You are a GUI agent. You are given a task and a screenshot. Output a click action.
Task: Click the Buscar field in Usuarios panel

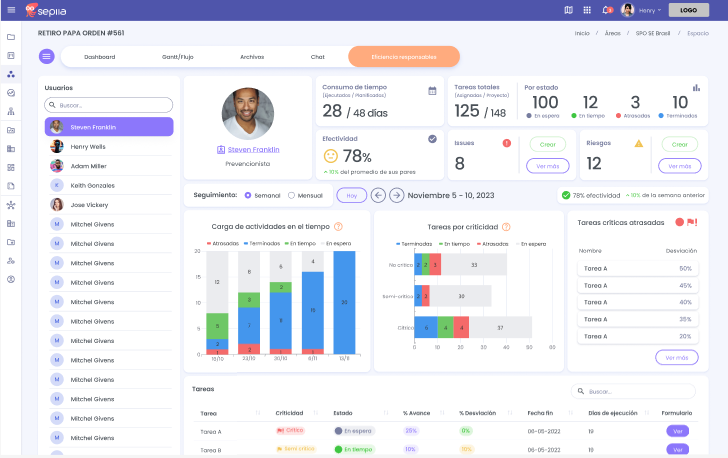[x=109, y=105]
